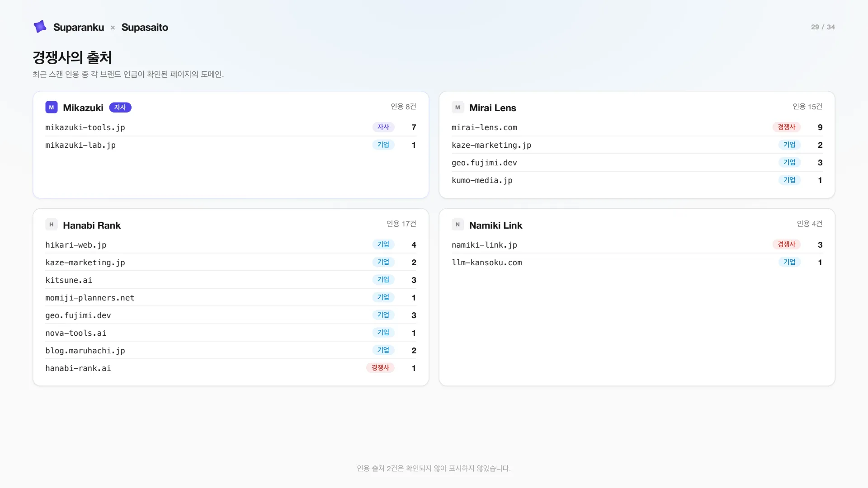Click the 경쟁사의 출처 heading
Image resolution: width=868 pixels, height=488 pixels.
coord(72,57)
